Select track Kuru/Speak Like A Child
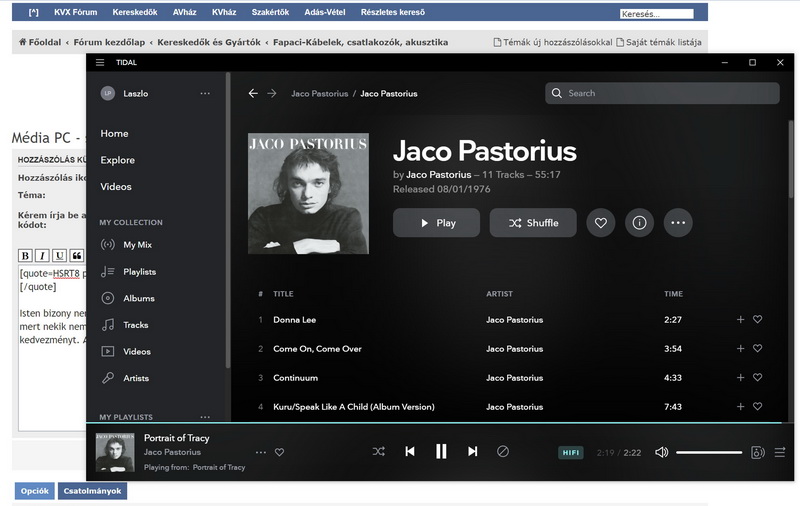 [x=354, y=407]
